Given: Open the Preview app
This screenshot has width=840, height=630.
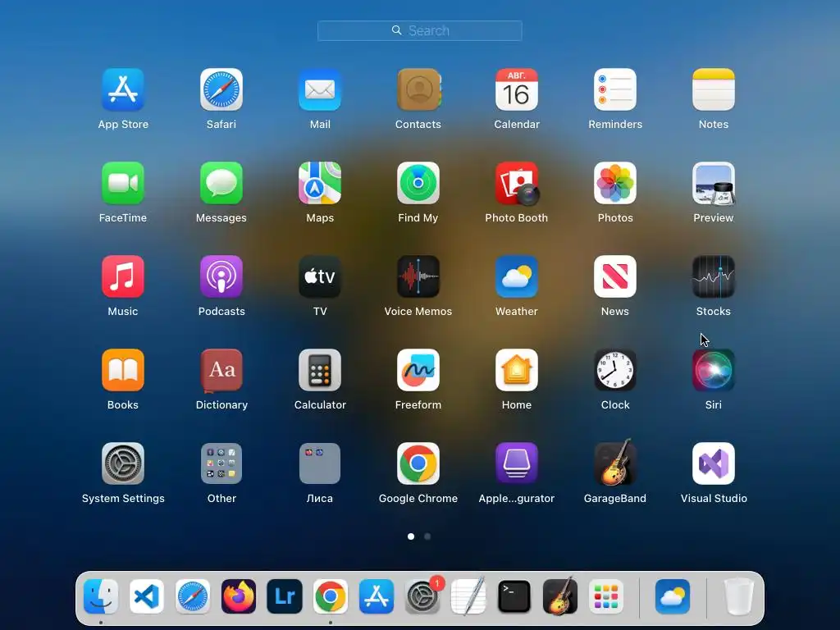Looking at the screenshot, I should pyautogui.click(x=714, y=183).
